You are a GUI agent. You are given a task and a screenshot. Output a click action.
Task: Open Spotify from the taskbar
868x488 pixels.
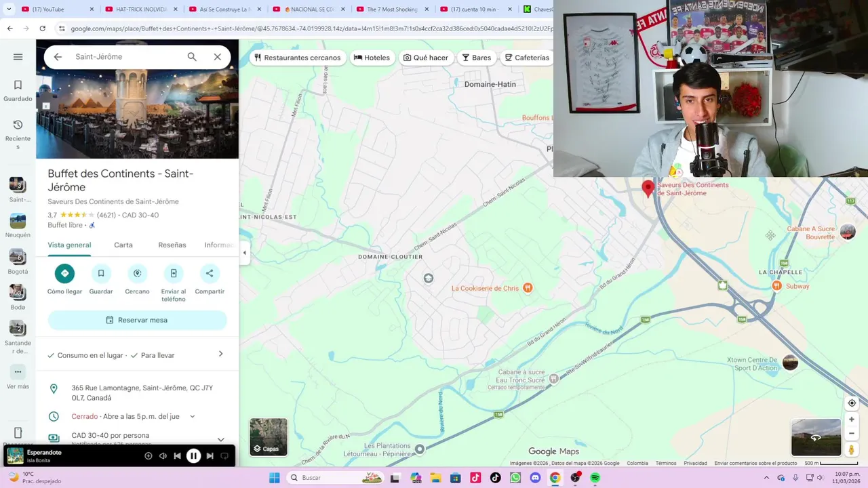click(x=595, y=478)
